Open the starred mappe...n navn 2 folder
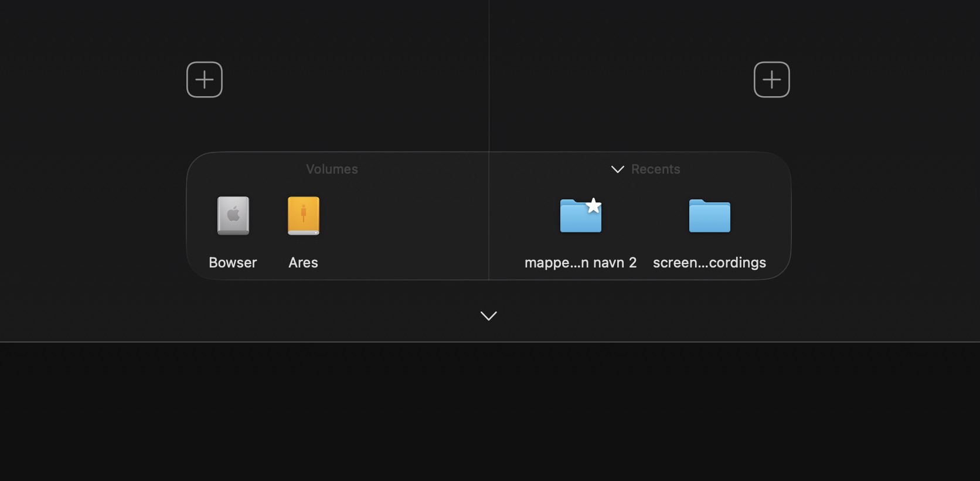 [x=581, y=215]
